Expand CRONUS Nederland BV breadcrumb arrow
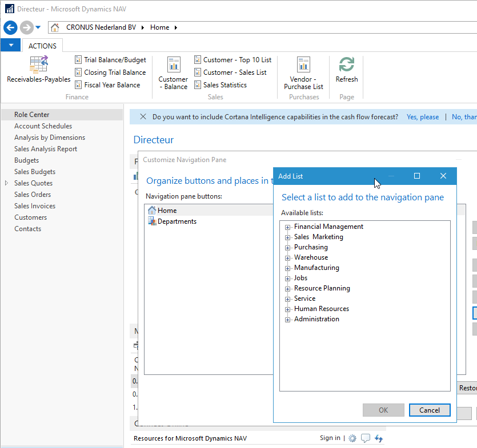The height and width of the screenshot is (448, 477). pyautogui.click(x=142, y=27)
